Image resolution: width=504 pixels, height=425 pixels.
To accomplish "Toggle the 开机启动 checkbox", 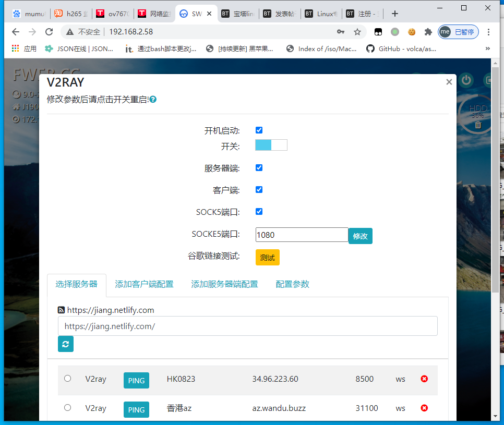I will 259,130.
